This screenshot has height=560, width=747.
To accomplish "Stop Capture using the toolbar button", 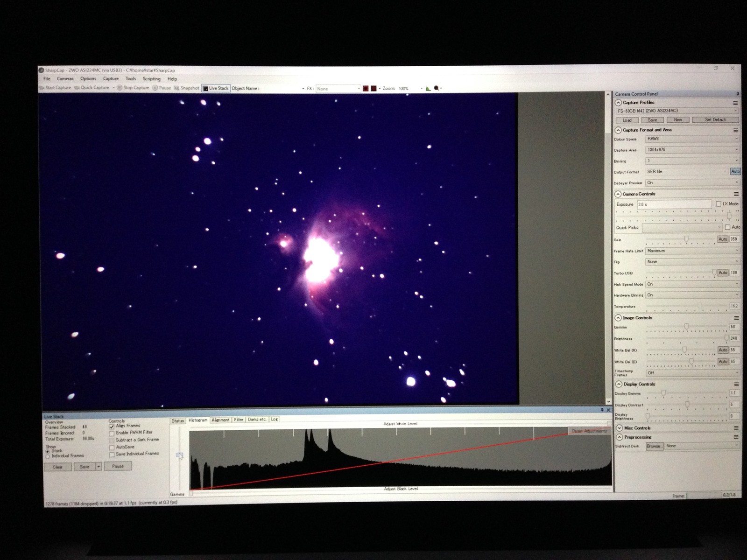I will point(133,88).
